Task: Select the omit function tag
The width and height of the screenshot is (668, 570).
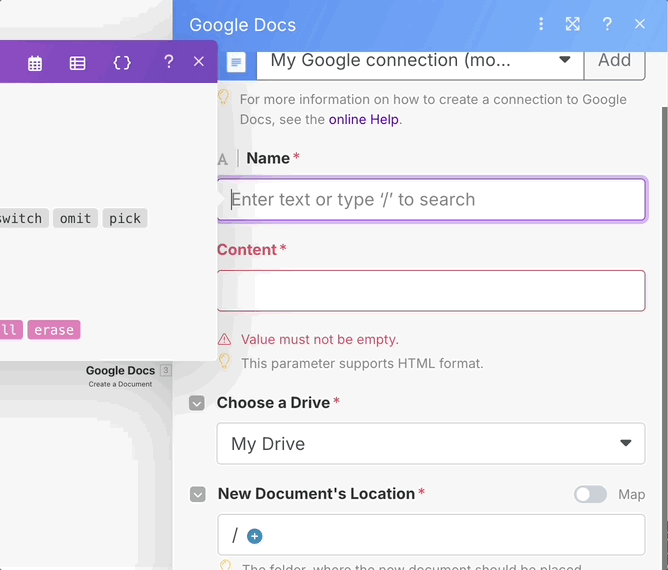Action: point(75,218)
